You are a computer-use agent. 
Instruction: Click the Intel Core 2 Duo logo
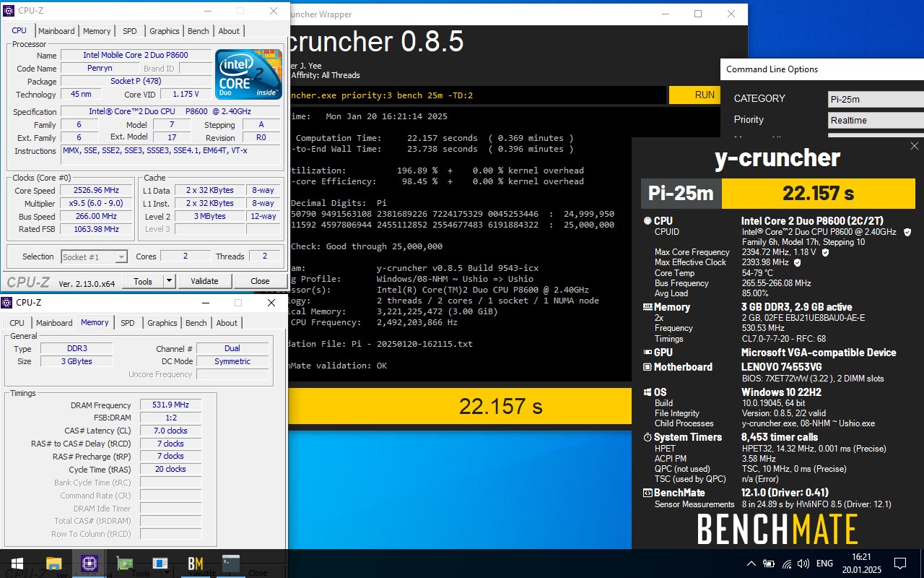249,74
